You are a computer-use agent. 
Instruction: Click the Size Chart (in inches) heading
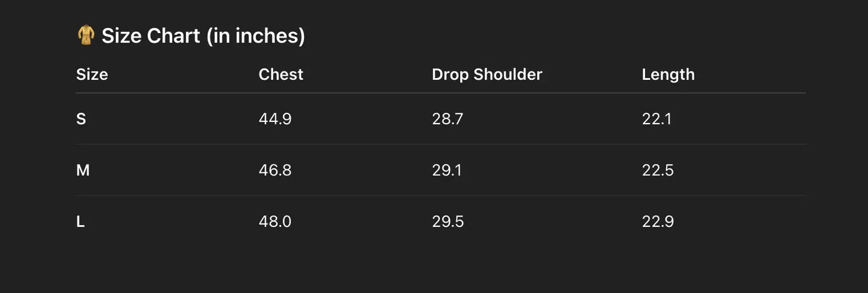point(203,36)
